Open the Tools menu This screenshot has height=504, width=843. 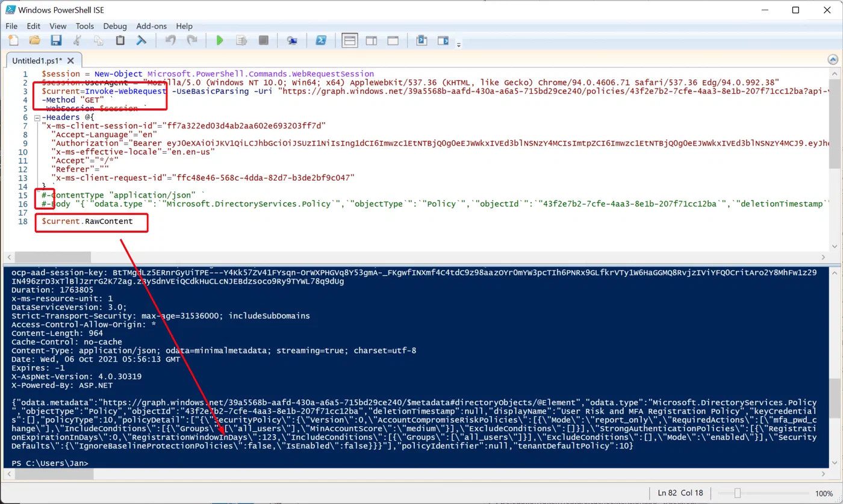click(85, 26)
